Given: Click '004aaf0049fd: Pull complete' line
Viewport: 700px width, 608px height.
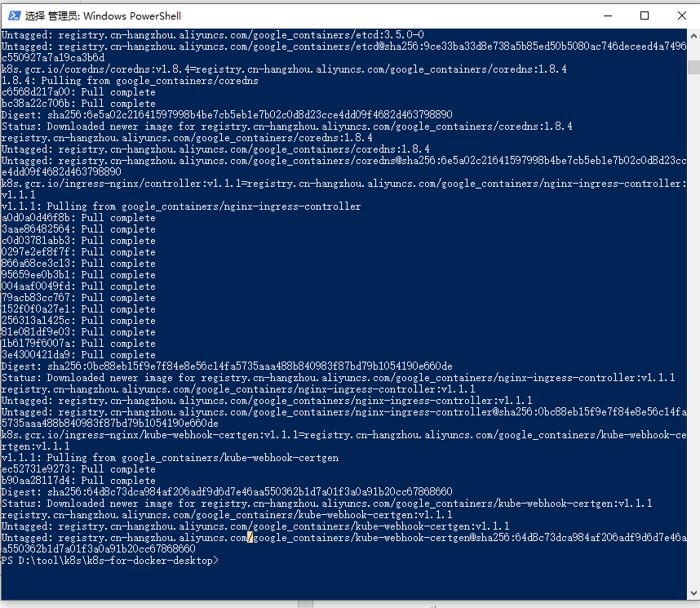Looking at the screenshot, I should [78, 286].
